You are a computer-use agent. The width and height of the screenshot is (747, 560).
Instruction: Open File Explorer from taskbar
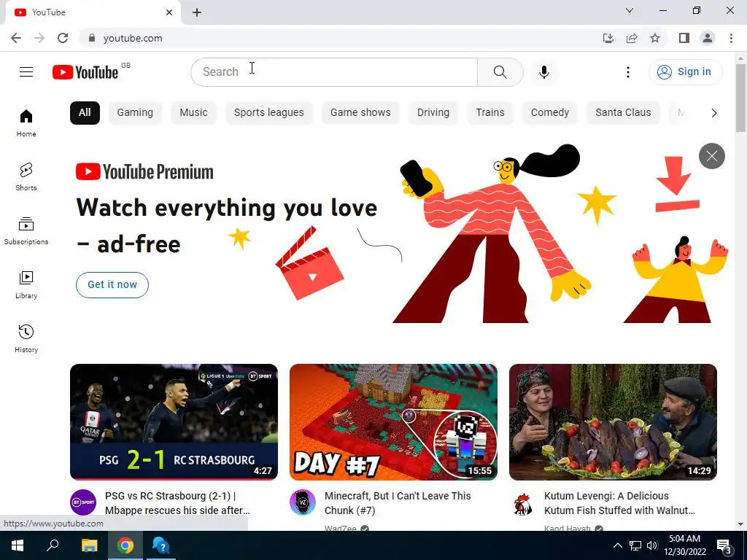pyautogui.click(x=89, y=545)
